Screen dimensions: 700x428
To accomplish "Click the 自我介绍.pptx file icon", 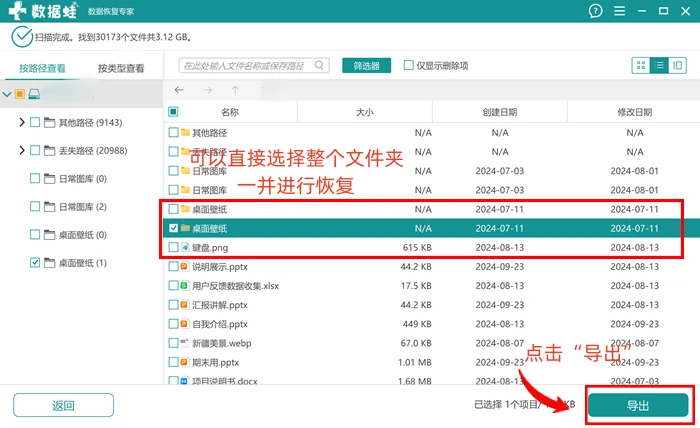I will click(184, 324).
